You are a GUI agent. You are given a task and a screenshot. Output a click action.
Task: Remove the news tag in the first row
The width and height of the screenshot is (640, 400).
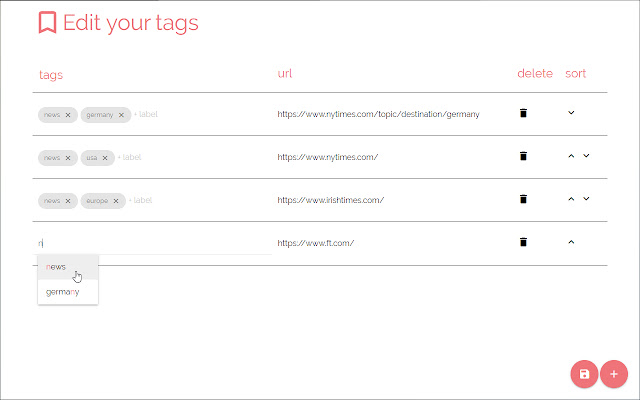pyautogui.click(x=68, y=115)
